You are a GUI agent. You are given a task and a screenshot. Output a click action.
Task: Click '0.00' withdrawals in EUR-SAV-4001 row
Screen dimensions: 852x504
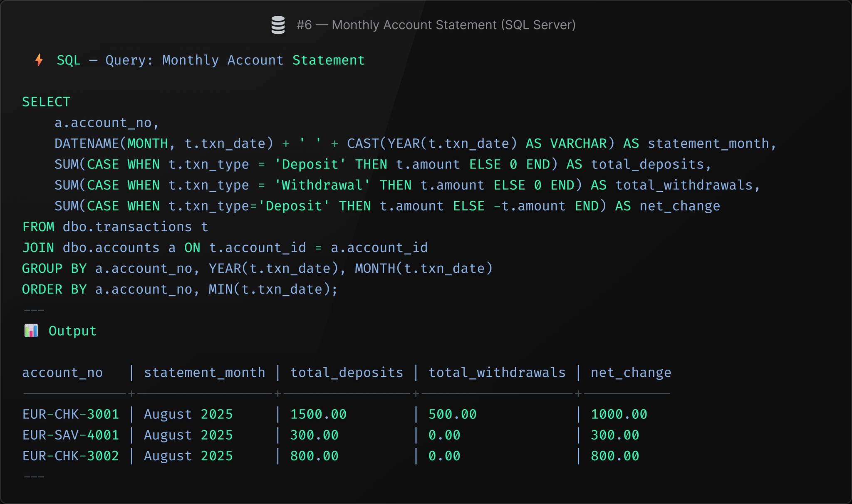[444, 435]
